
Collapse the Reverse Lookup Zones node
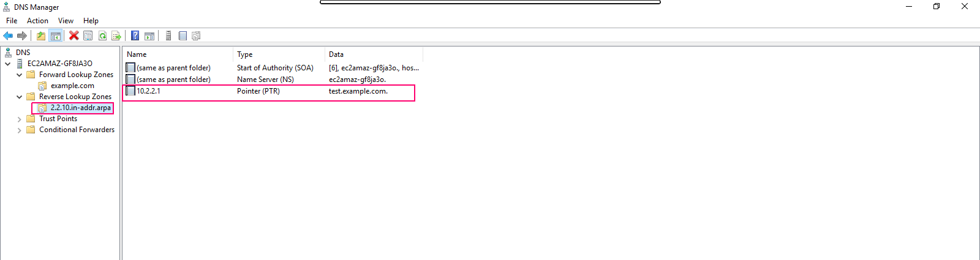[x=19, y=97]
